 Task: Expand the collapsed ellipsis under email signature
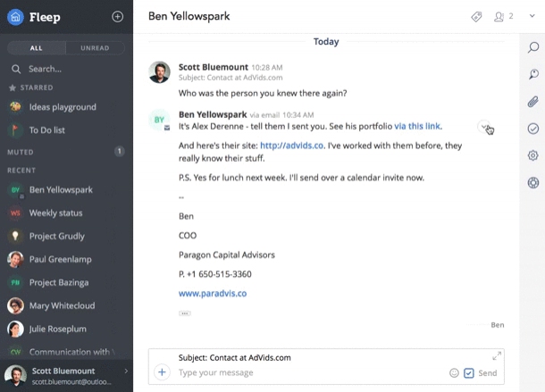184,313
